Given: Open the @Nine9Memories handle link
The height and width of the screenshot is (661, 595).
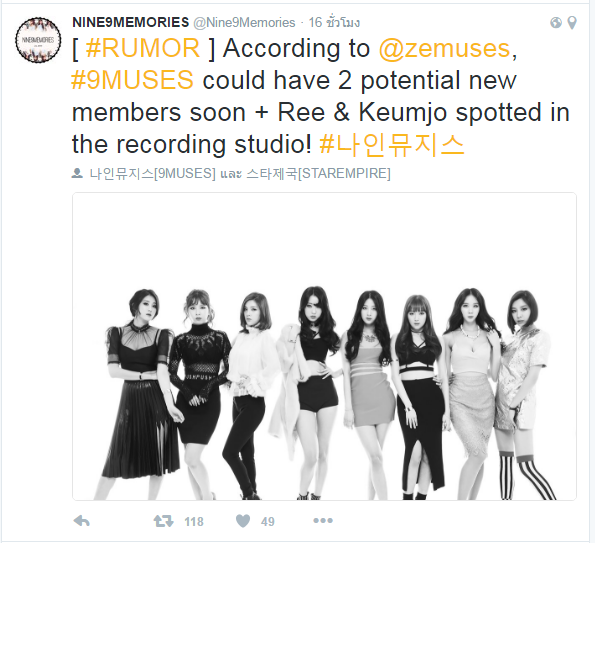Looking at the screenshot, I should pyautogui.click(x=244, y=22).
